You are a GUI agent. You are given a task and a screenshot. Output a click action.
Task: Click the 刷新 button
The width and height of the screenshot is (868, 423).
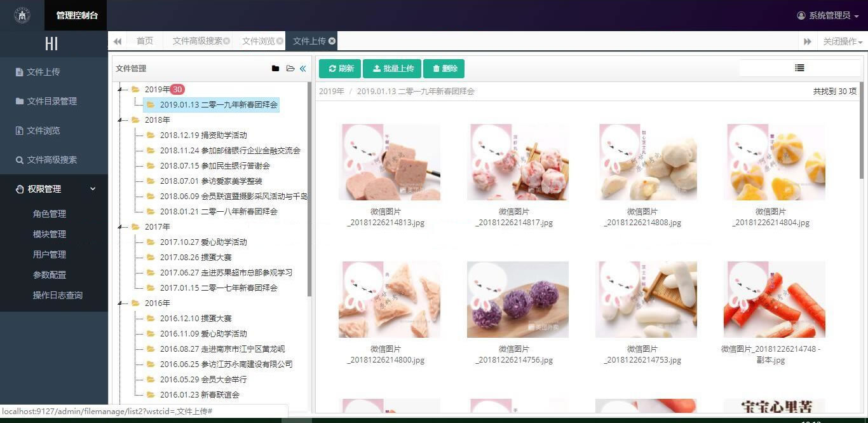(x=340, y=69)
